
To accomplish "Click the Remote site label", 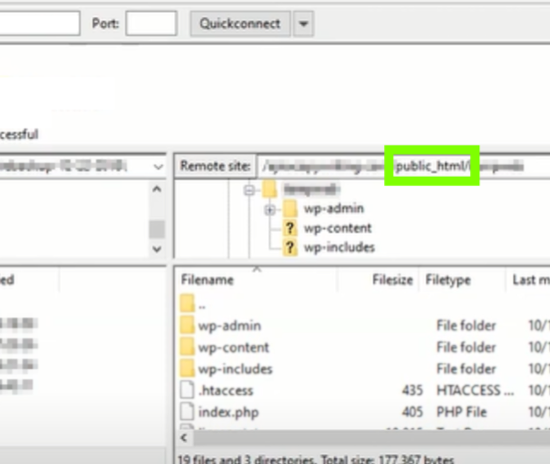I will click(215, 166).
